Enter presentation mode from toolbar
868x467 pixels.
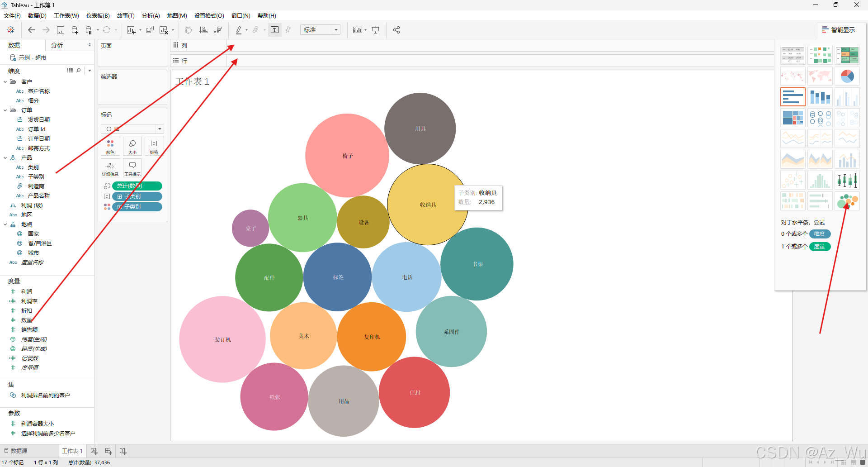[376, 30]
